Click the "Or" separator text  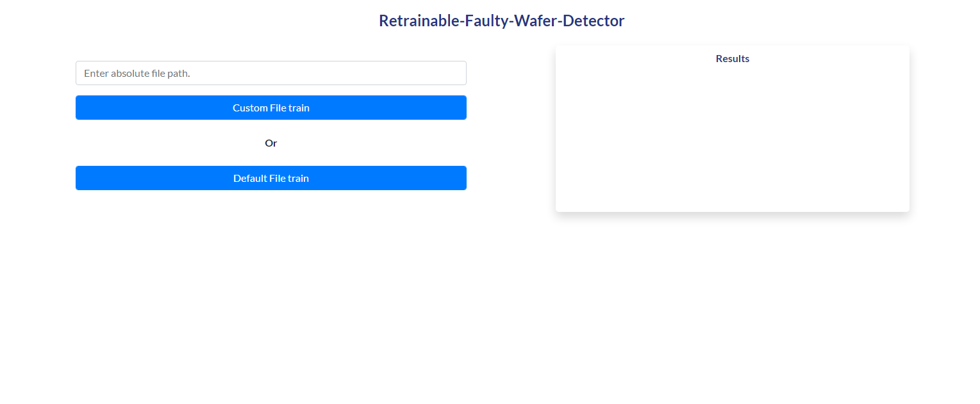[x=270, y=143]
